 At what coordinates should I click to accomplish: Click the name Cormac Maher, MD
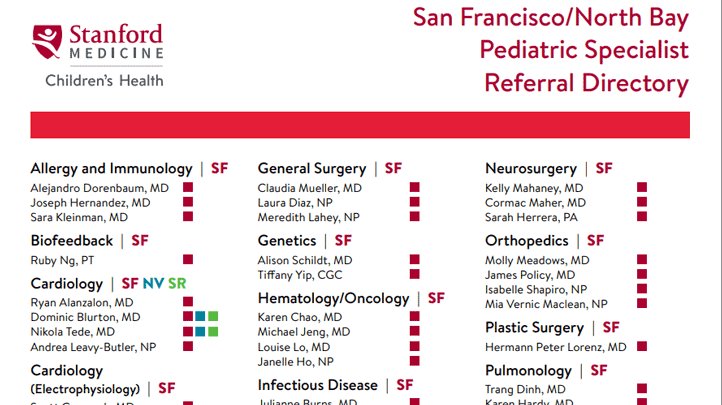tap(535, 202)
